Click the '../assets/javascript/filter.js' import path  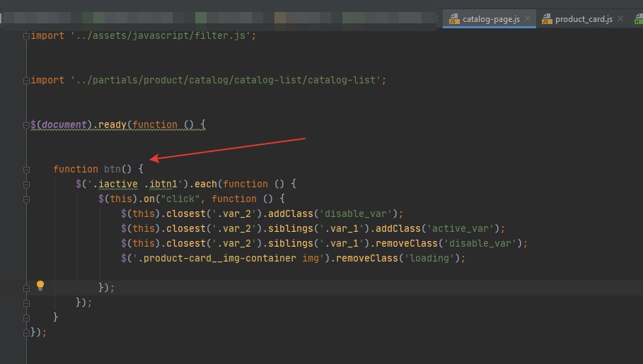pyautogui.click(x=161, y=35)
